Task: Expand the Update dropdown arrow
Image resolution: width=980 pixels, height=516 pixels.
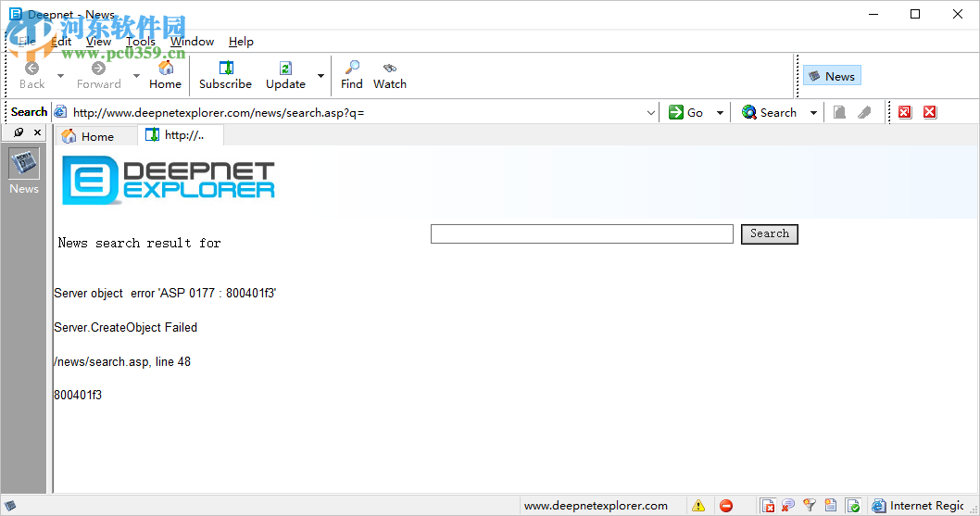Action: pos(320,76)
